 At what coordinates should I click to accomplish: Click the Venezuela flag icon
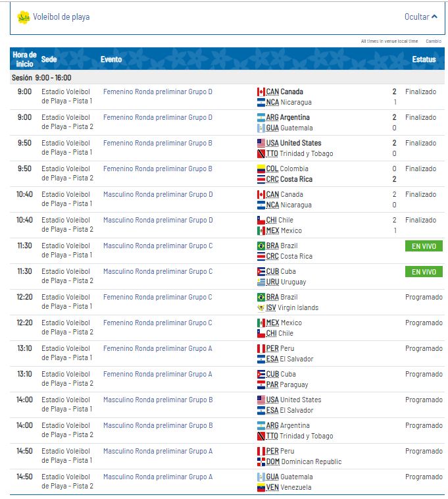click(x=261, y=487)
